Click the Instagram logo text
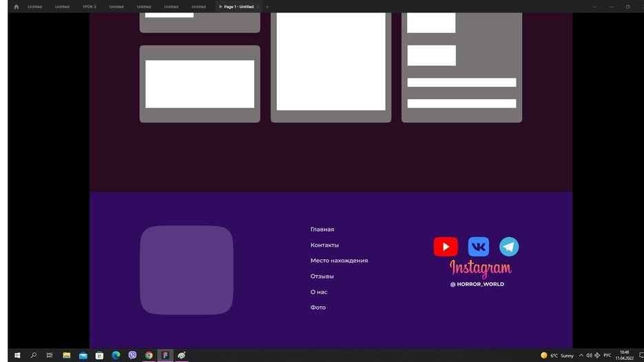The image size is (644, 362). point(480,268)
